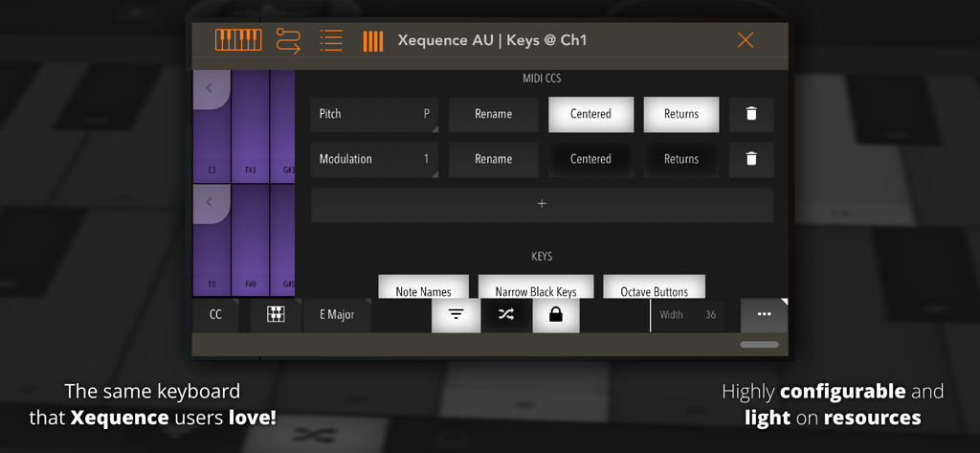This screenshot has height=453, width=980.
Task: Add a new MIDI CC with plus bar
Action: pos(542,204)
